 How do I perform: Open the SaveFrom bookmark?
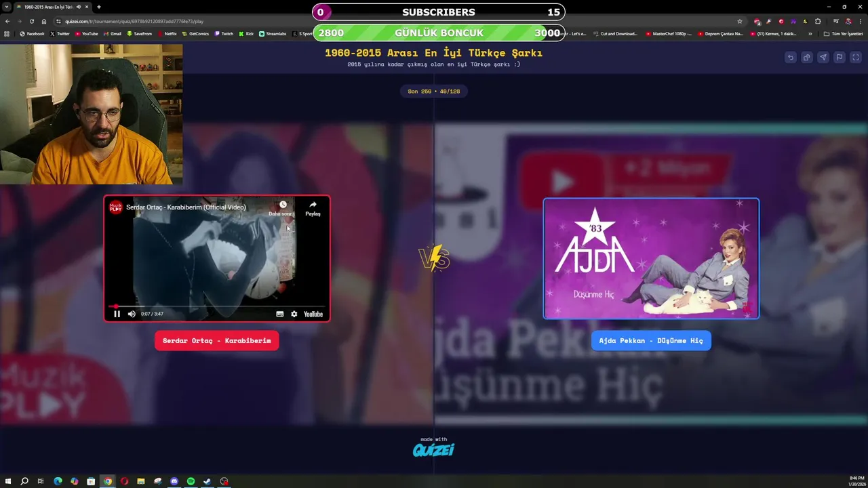click(139, 33)
